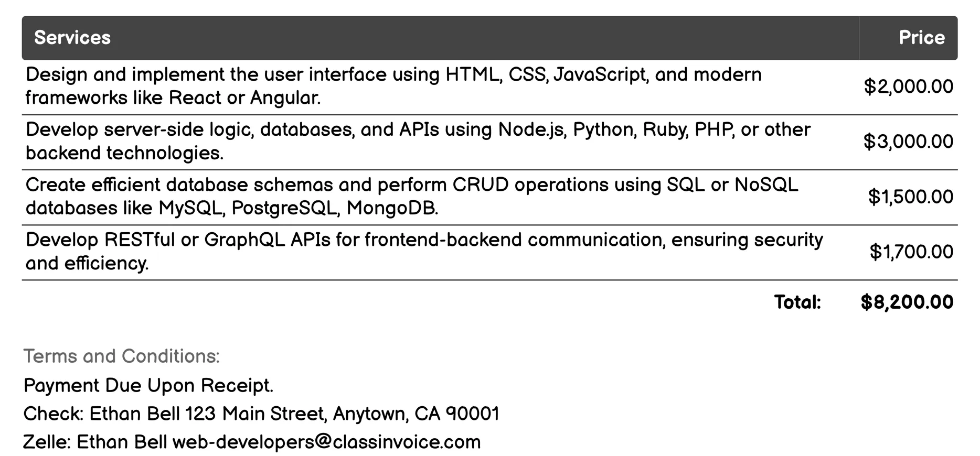This screenshot has height=456, width=980.
Task: Click the word JavaScript in the first service
Action: coord(599,75)
